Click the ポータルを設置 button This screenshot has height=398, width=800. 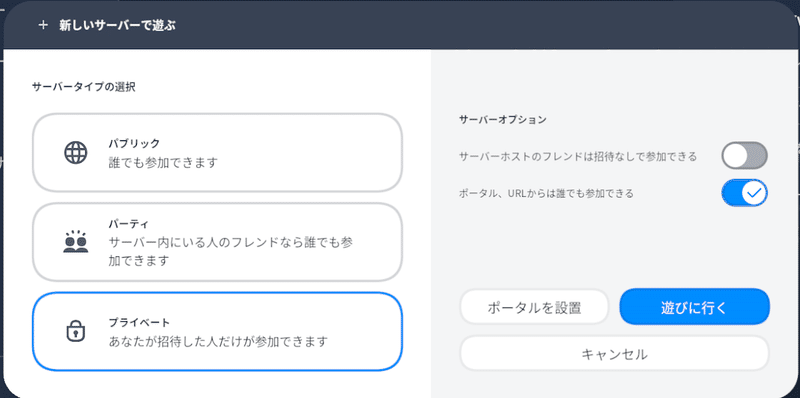(x=534, y=307)
